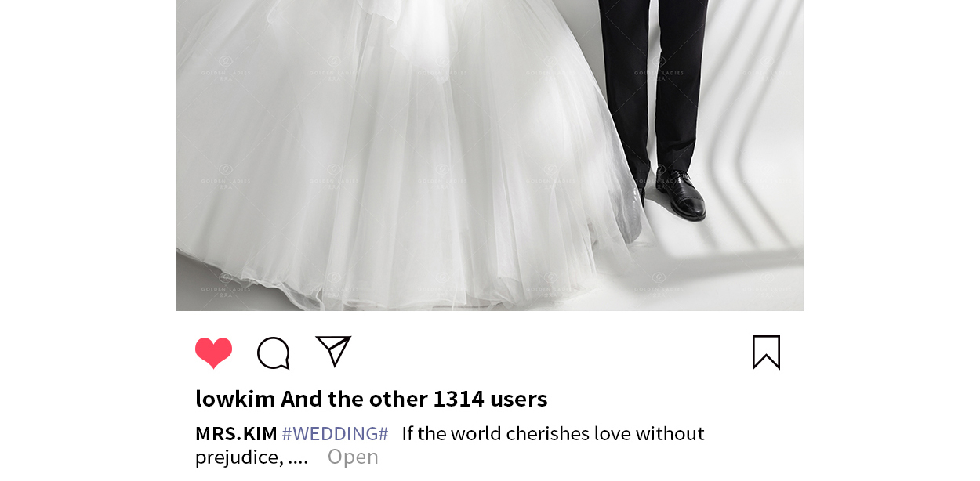Viewport: 980px width, 481px height.
Task: Unlike the post via the red heart
Action: coord(213,353)
